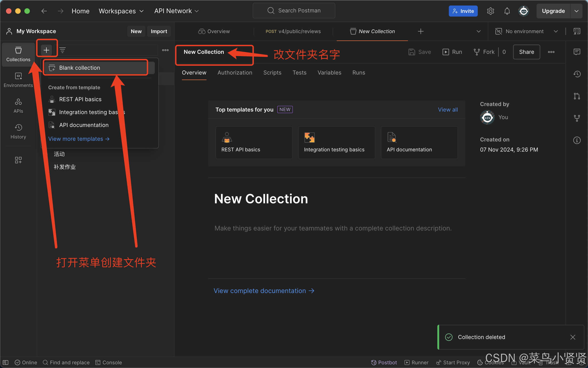The height and width of the screenshot is (368, 588).
Task: Open History in the left sidebar
Action: [18, 132]
